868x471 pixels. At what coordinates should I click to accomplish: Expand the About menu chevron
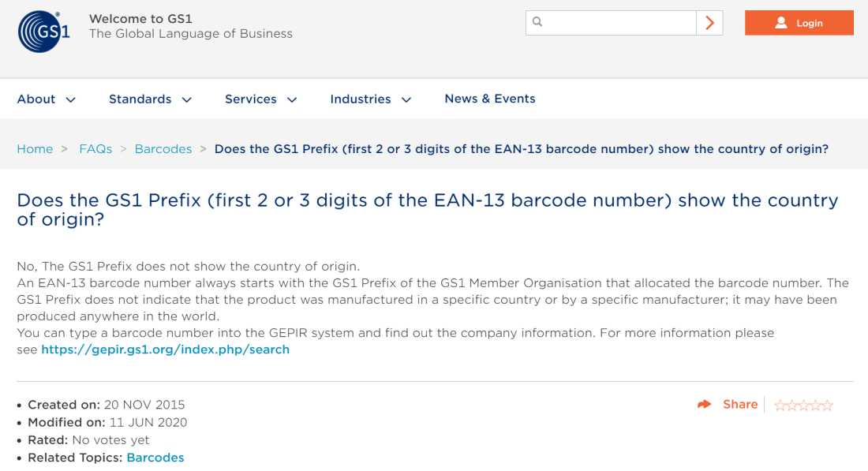[x=71, y=100]
